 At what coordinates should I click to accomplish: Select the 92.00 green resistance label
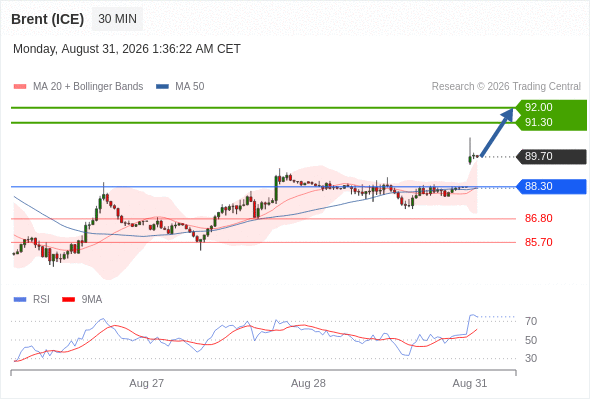538,107
